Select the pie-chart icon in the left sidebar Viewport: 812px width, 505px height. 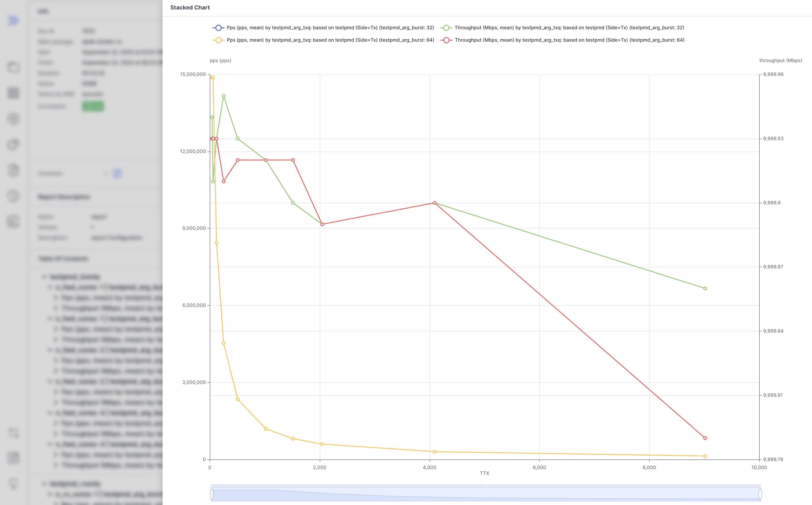click(13, 145)
